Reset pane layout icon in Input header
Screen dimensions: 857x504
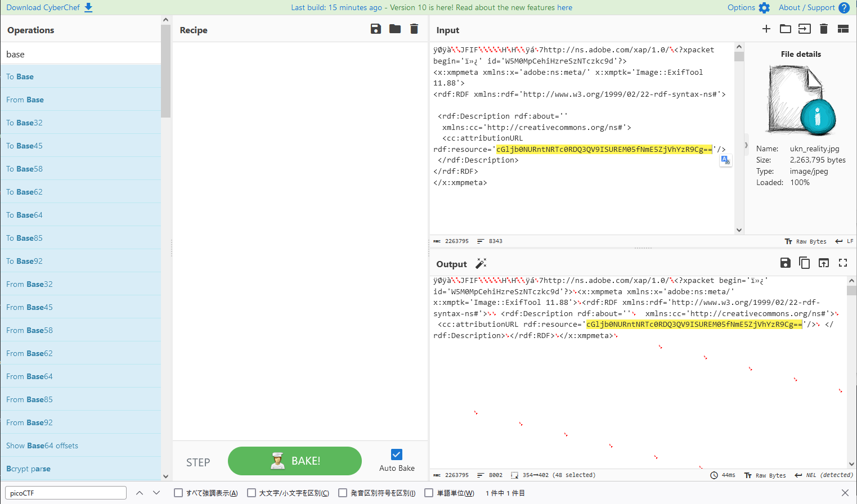click(x=843, y=29)
